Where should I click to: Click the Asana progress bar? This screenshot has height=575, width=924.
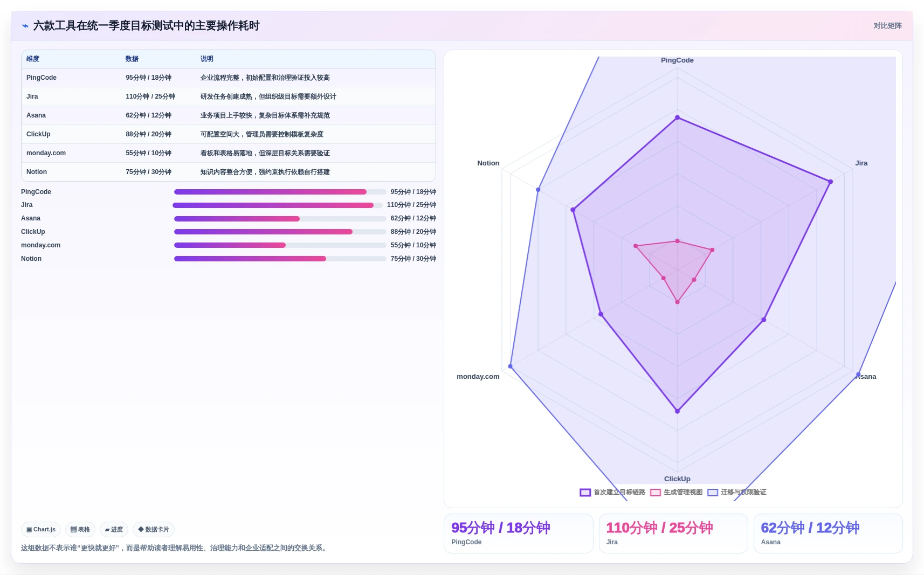[x=280, y=219]
